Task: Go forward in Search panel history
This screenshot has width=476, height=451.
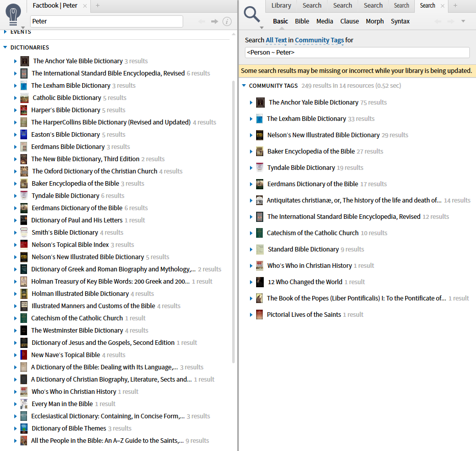Action: click(x=450, y=21)
